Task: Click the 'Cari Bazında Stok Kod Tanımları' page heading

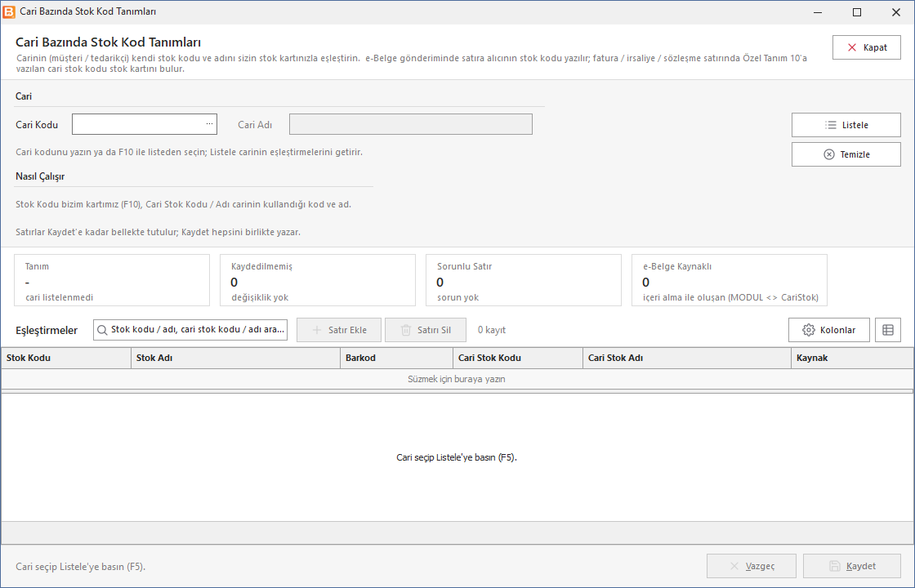Action: click(109, 42)
